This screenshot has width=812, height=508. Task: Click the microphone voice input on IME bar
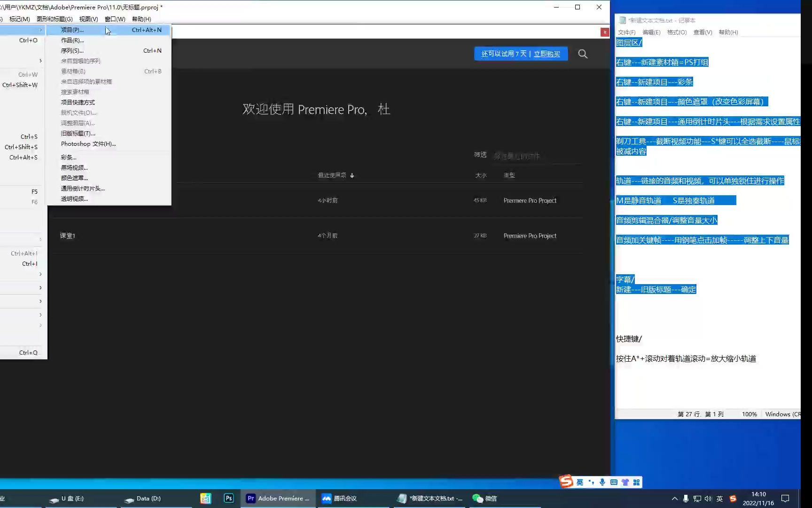[602, 482]
